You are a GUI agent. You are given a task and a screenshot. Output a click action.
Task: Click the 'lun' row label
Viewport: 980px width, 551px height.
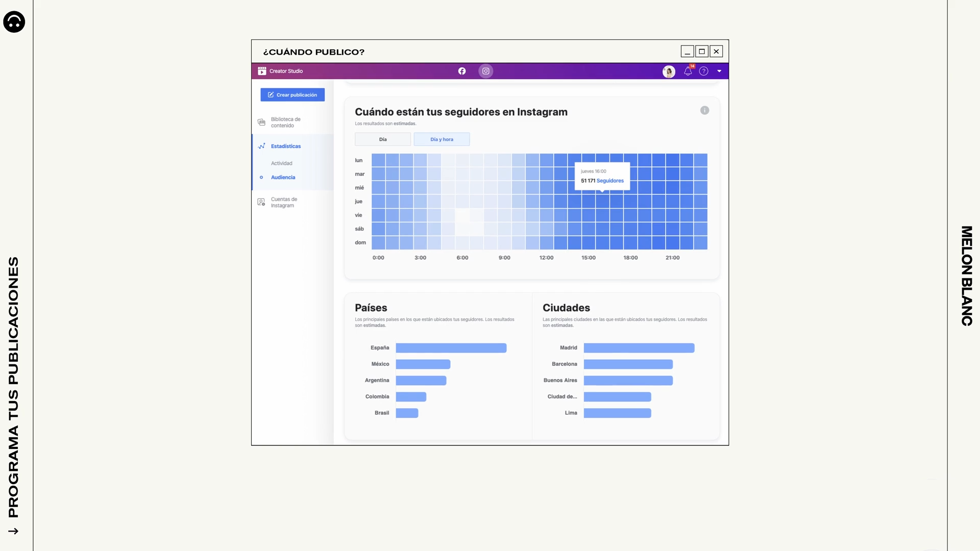[359, 160]
